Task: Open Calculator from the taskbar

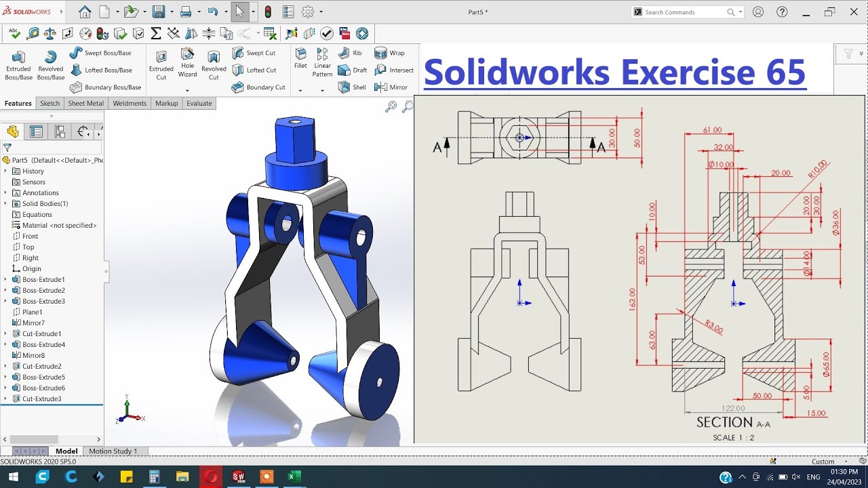Action: point(155,476)
